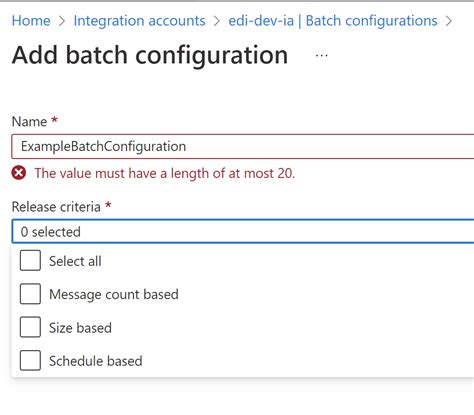Image resolution: width=474 pixels, height=415 pixels.
Task: Enable Message count based checkbox
Action: click(x=30, y=294)
